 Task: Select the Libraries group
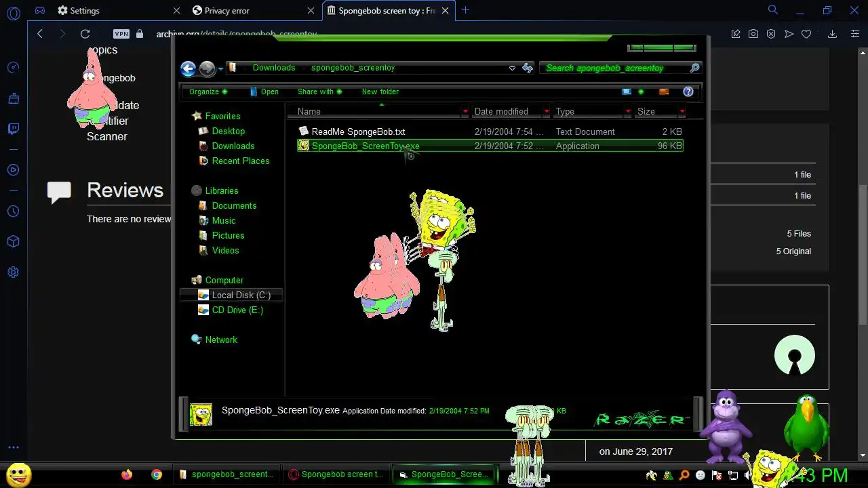(221, 190)
